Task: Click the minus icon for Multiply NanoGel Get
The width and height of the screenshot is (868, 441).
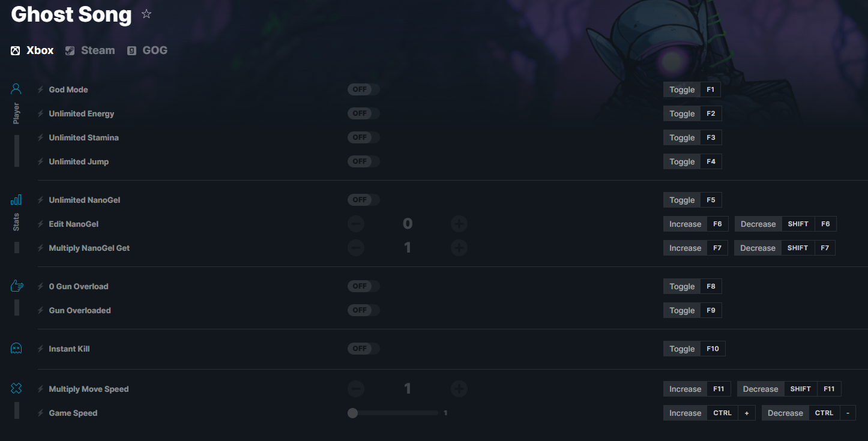Action: click(356, 248)
